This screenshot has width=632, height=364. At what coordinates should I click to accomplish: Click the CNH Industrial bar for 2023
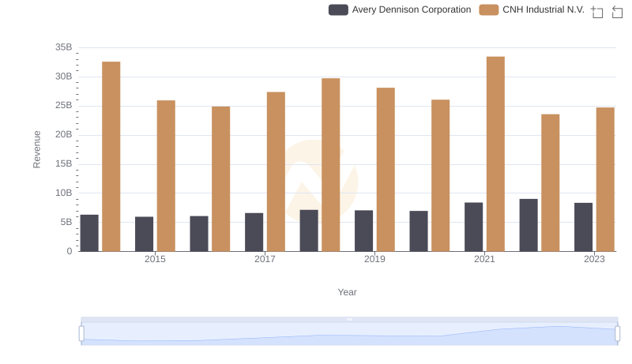[605, 179]
